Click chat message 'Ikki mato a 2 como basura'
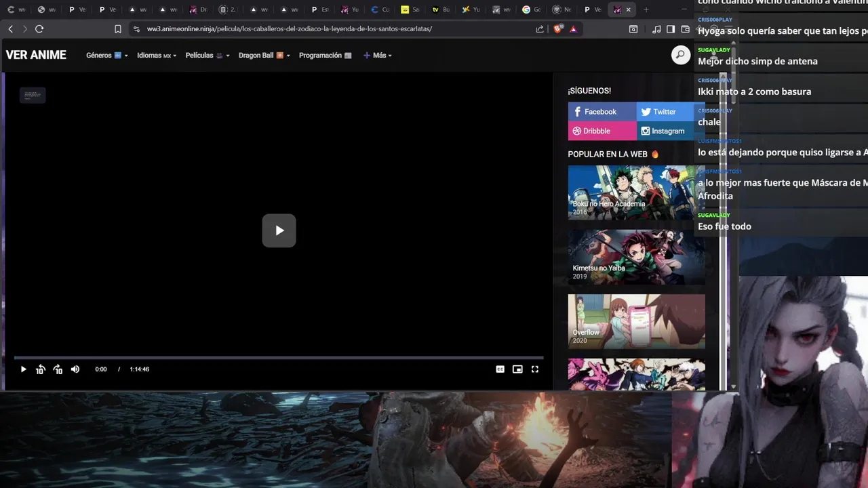This screenshot has width=868, height=488. pyautogui.click(x=754, y=91)
